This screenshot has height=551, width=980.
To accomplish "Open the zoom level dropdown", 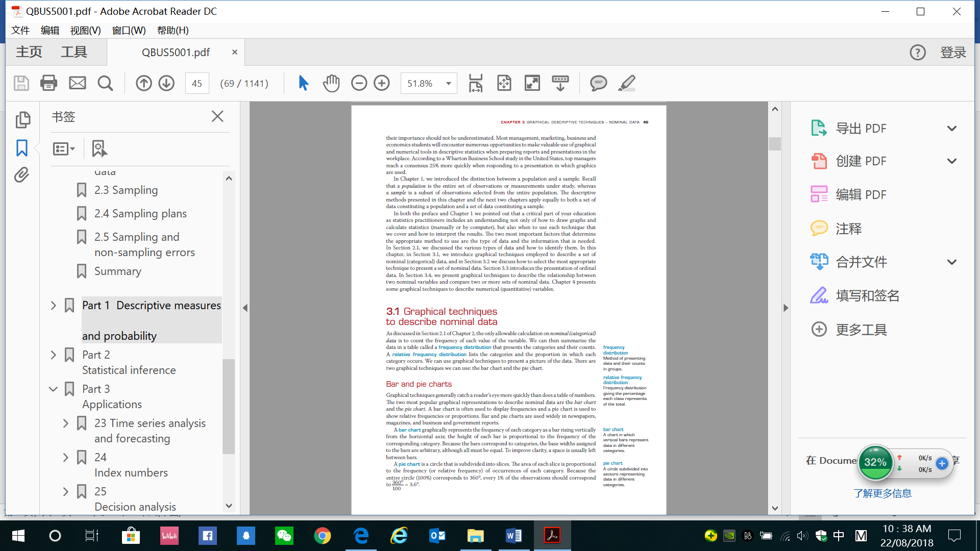I will coord(448,84).
